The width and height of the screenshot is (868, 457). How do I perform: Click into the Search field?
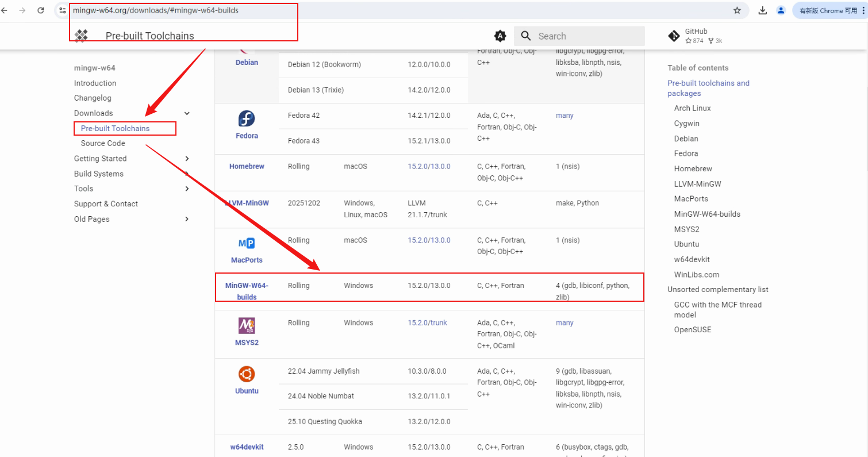point(579,36)
